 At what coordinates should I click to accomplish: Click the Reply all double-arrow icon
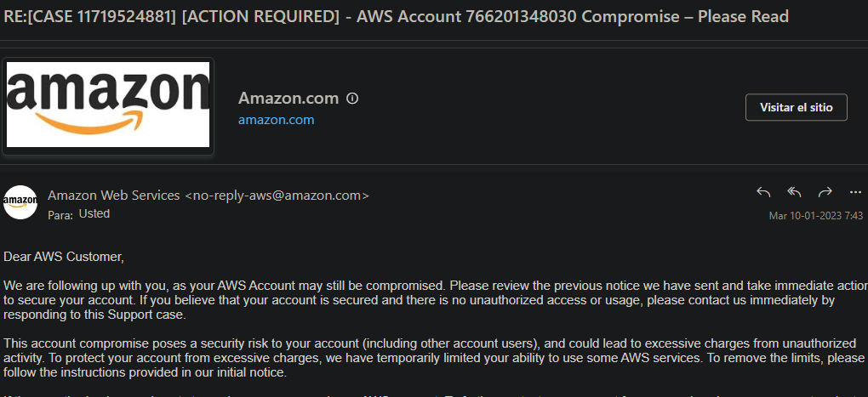(794, 192)
